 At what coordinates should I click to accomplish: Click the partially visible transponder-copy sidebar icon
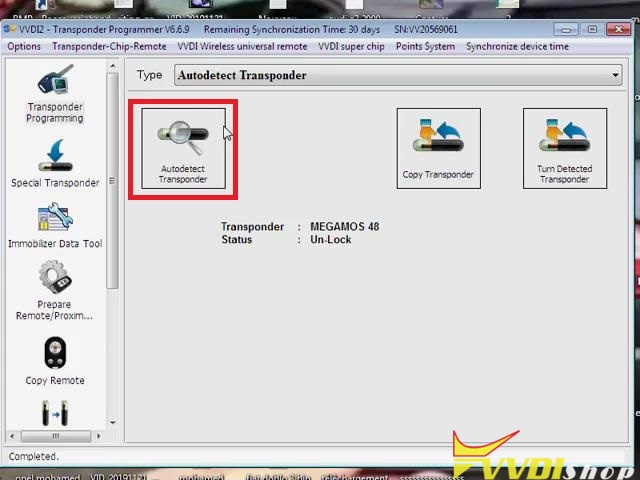point(55,413)
